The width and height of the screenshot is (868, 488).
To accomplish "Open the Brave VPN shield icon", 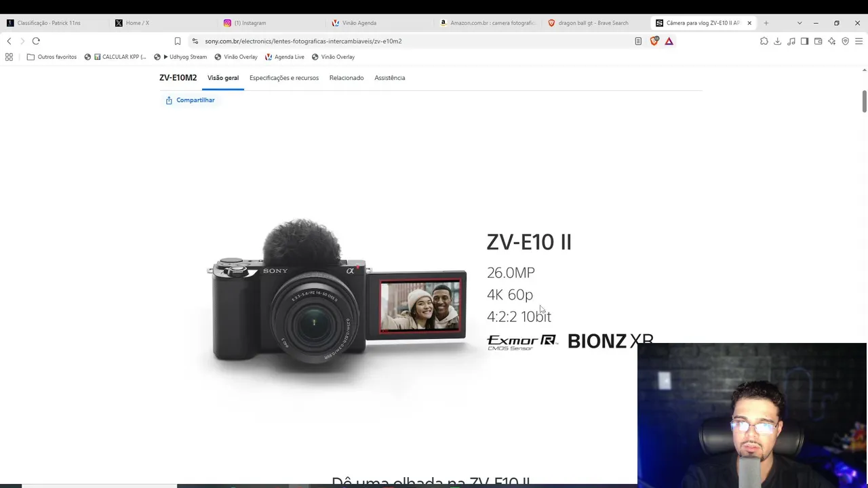I will [846, 41].
